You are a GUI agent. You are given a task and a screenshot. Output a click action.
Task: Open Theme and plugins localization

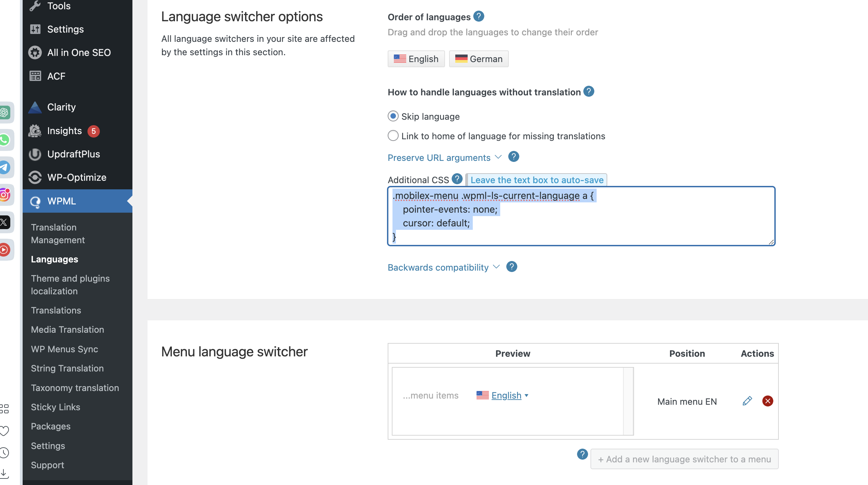click(x=70, y=285)
